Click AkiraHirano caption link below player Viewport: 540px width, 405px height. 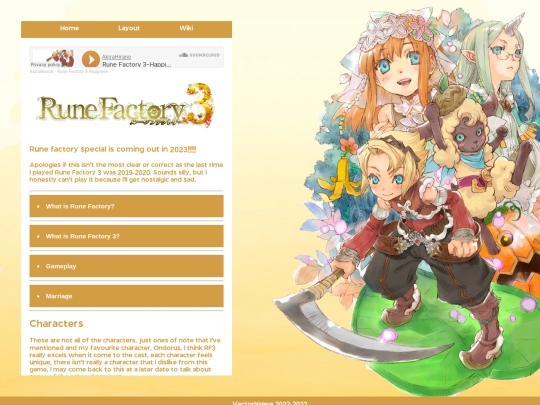click(x=41, y=72)
